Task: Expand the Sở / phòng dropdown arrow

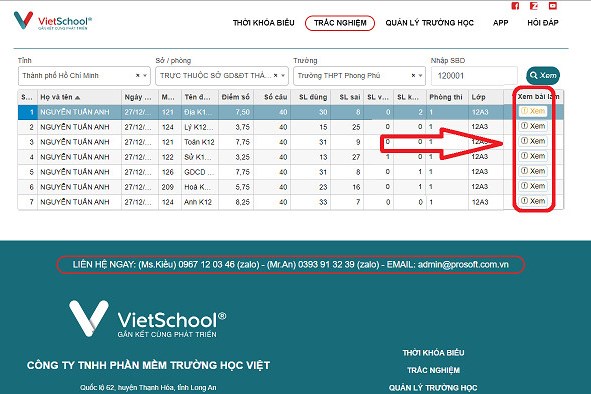Action: pyautogui.click(x=283, y=76)
